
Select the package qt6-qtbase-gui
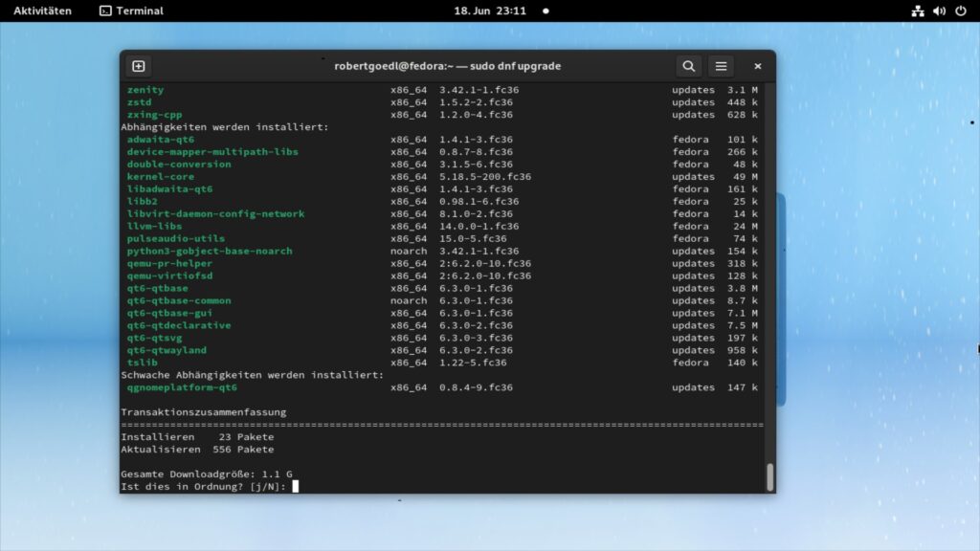[x=169, y=313]
